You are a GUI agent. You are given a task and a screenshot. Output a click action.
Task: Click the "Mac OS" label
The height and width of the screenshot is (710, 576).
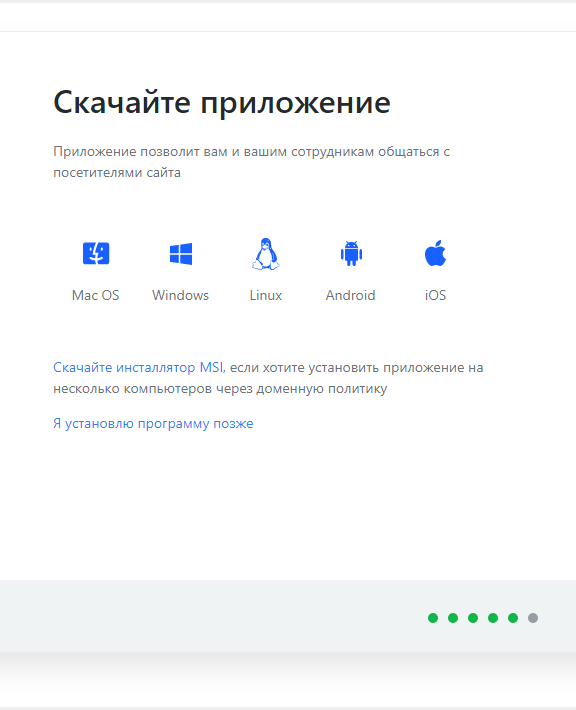(96, 295)
